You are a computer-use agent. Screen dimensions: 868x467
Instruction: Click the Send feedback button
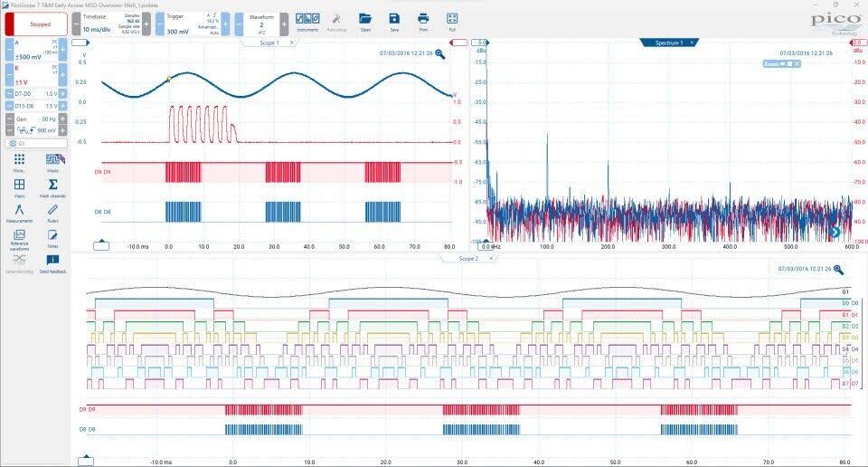pyautogui.click(x=52, y=263)
